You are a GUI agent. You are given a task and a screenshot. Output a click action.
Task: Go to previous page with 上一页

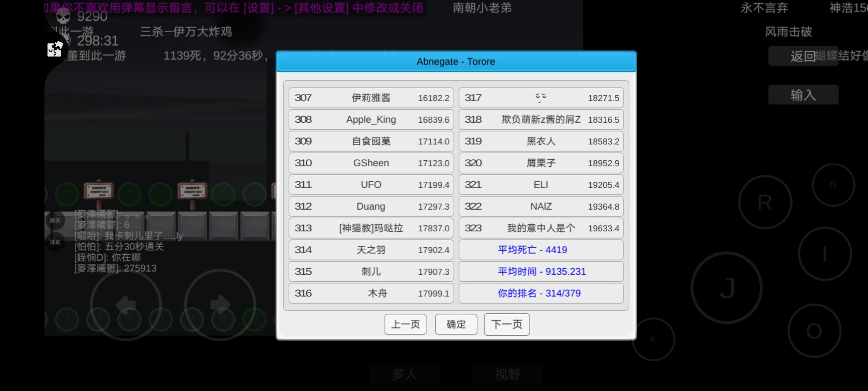405,324
